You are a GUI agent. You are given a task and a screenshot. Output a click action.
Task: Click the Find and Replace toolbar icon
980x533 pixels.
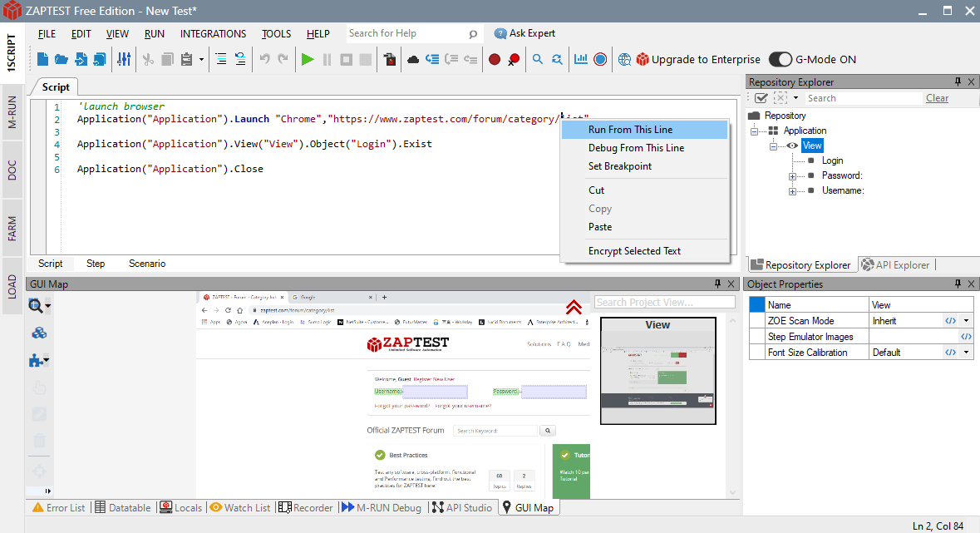pyautogui.click(x=557, y=59)
